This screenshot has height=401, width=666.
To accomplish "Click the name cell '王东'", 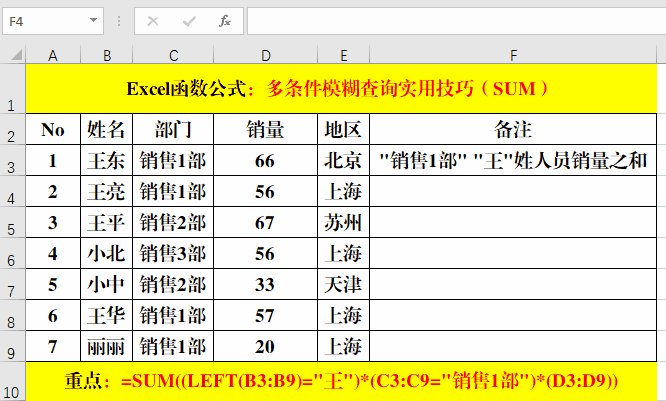I will click(x=107, y=160).
